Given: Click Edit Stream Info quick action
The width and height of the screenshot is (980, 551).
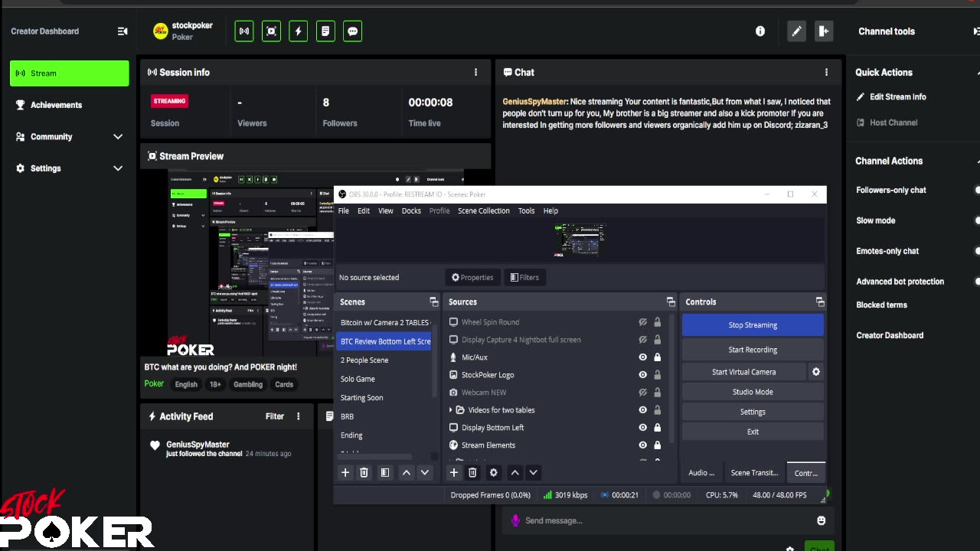Looking at the screenshot, I should (x=891, y=97).
